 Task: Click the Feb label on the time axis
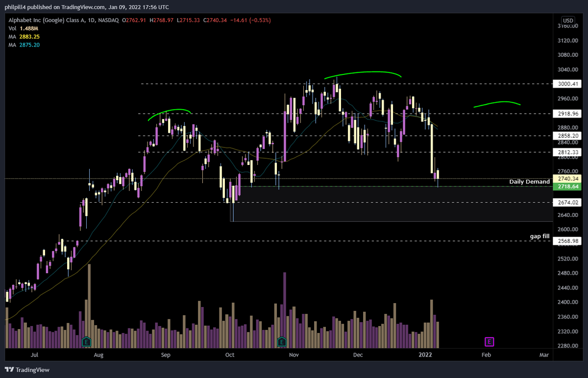coord(486,354)
